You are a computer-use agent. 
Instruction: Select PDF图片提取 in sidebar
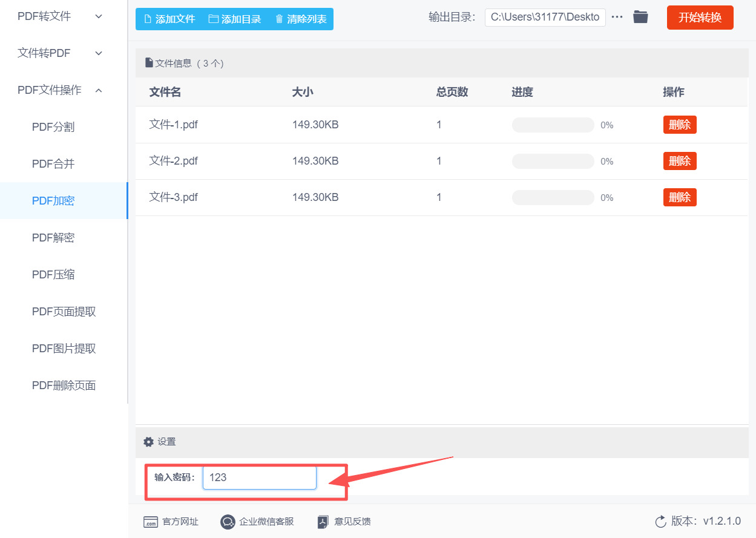(x=64, y=349)
